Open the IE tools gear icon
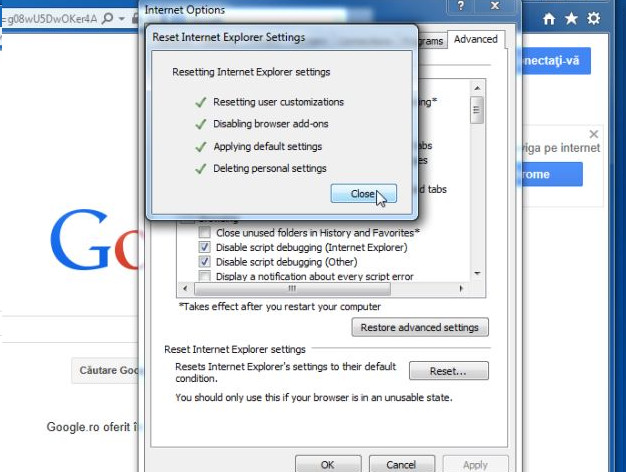626x472 pixels. point(594,18)
